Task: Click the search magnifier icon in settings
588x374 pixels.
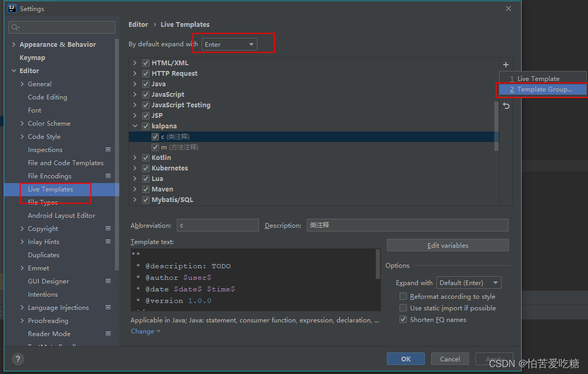Action: tap(15, 27)
